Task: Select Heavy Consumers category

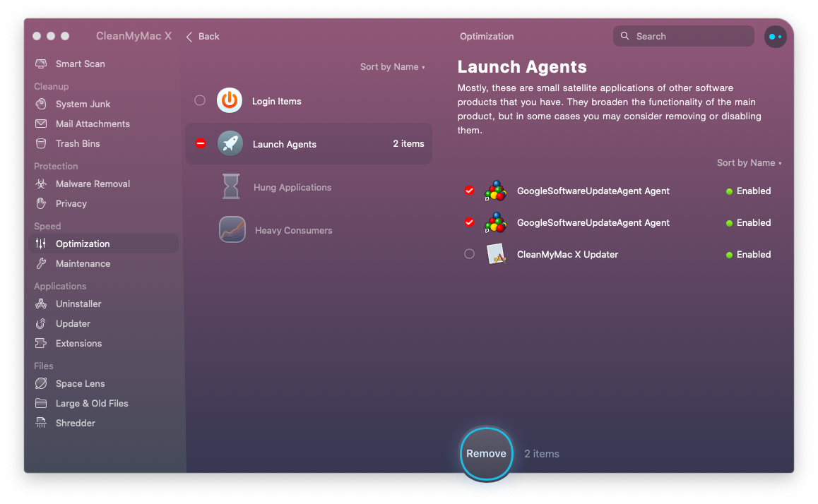Action: pyautogui.click(x=293, y=230)
